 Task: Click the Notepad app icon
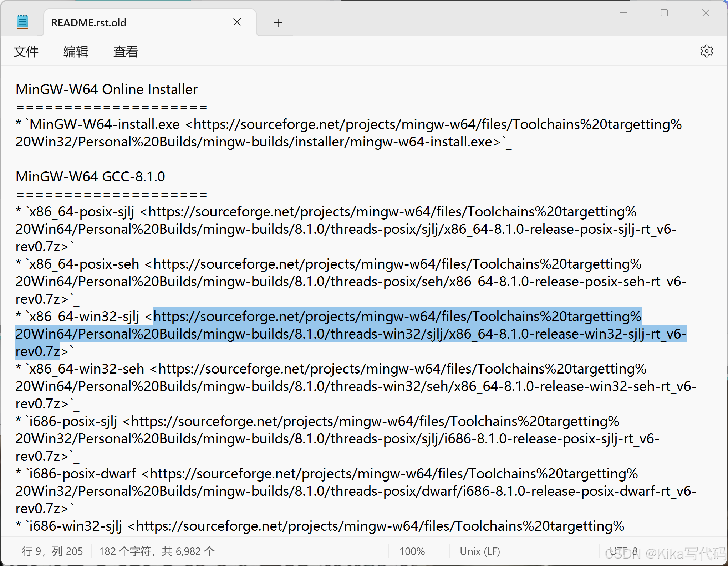pos(22,22)
